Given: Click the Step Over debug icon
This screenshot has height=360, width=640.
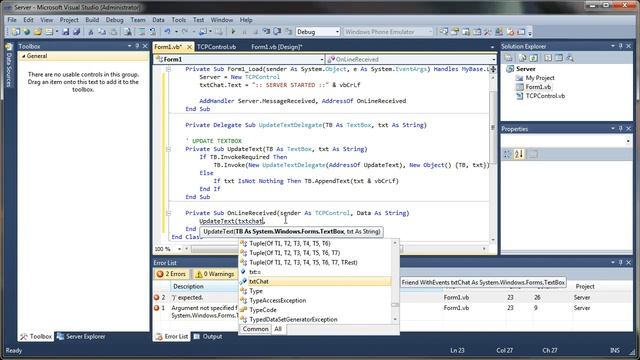Looking at the screenshot, I should [277, 31].
